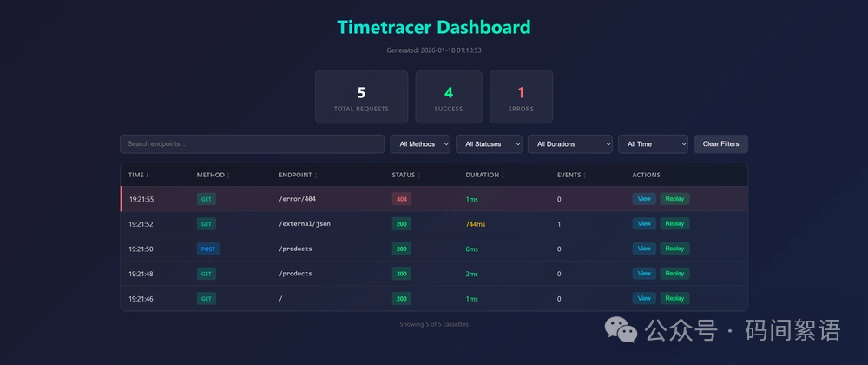This screenshot has width=868, height=365.
Task: Sort by Method column header
Action: (x=214, y=175)
